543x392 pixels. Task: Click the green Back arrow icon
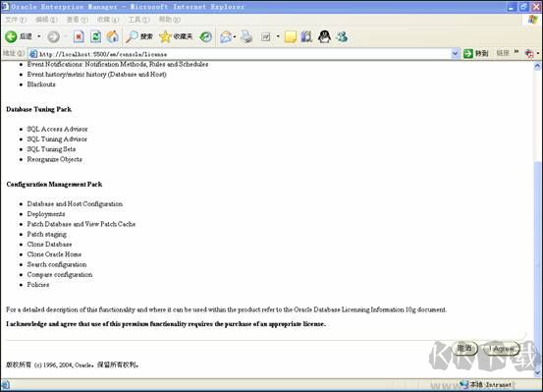tap(11, 36)
